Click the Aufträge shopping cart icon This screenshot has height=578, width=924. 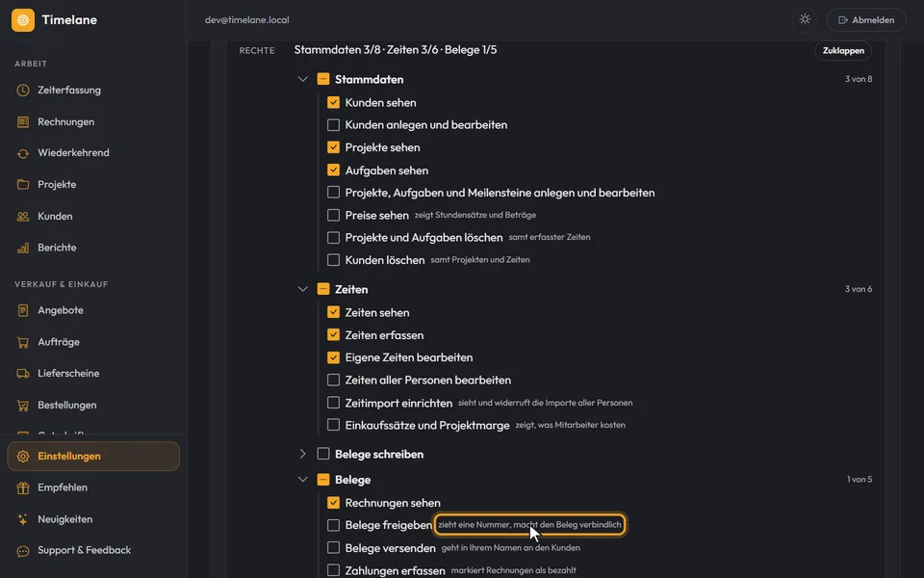click(x=23, y=342)
